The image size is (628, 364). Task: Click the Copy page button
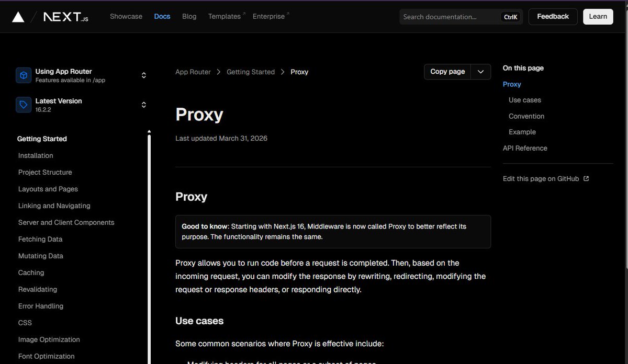447,72
